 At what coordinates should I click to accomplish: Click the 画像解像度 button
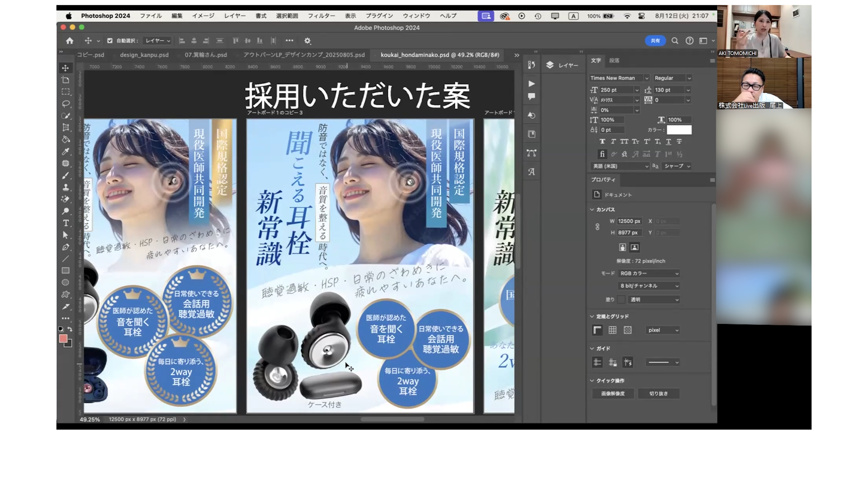[613, 394]
